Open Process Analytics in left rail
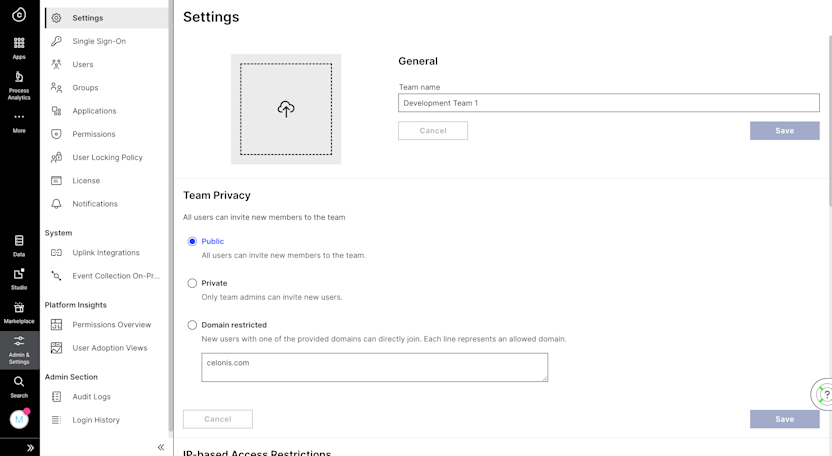The image size is (832, 456). 19,85
